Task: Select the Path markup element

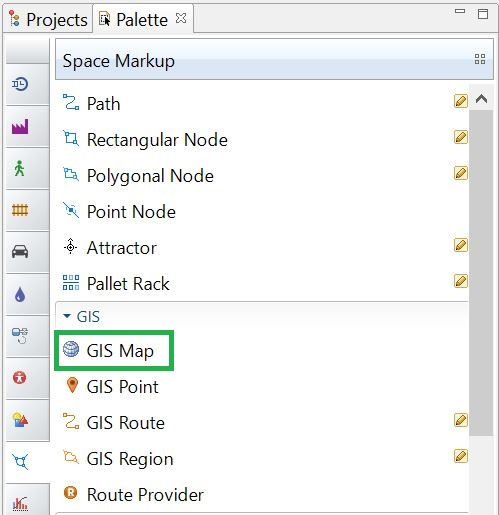Action: tap(92, 103)
